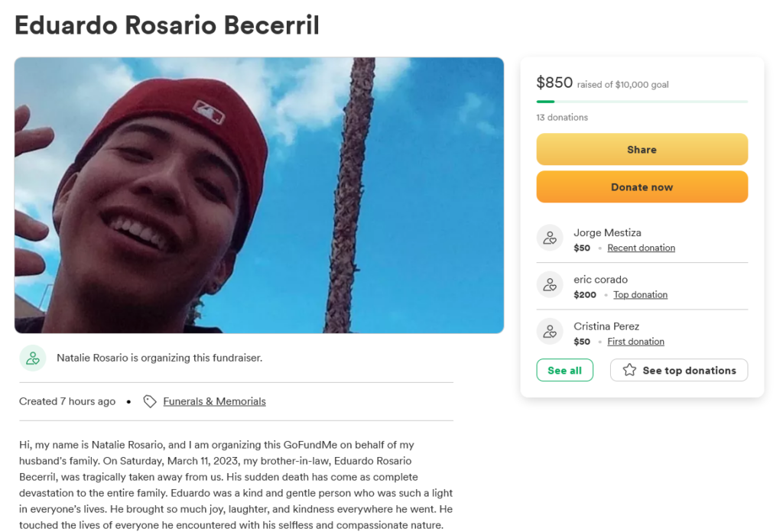This screenshot has height=532, width=783.
Task: Click the fundraiser progress bar
Action: 642,101
